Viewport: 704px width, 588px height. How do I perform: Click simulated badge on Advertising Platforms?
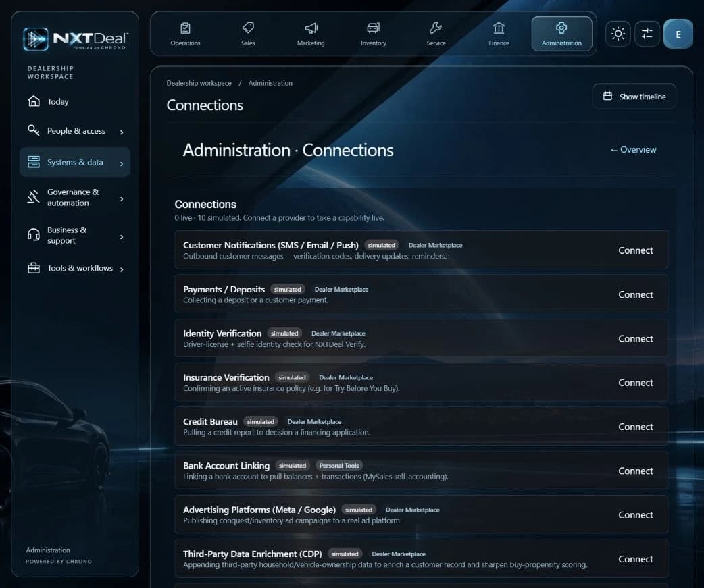coord(359,510)
